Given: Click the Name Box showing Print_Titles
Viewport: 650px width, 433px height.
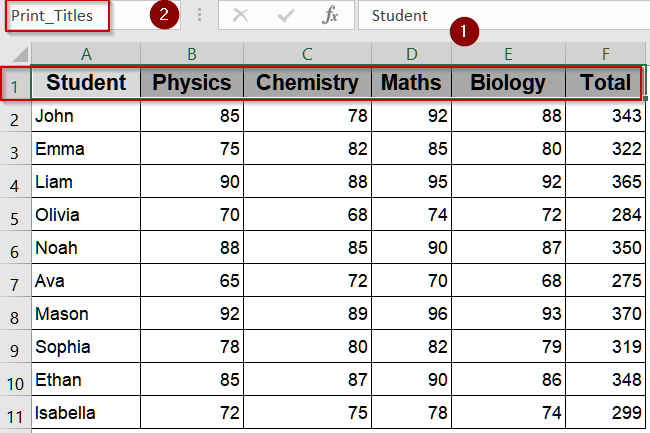Looking at the screenshot, I should point(70,16).
